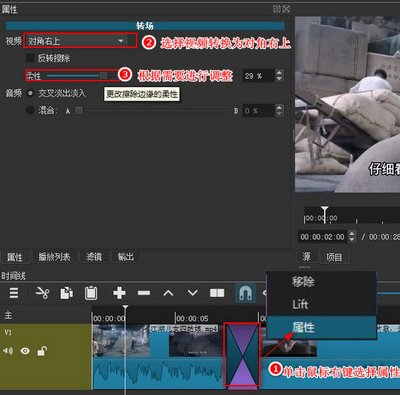Viewport: 400px width, 395px height.
Task: Click the minus ripple delete icon
Action: (144, 293)
